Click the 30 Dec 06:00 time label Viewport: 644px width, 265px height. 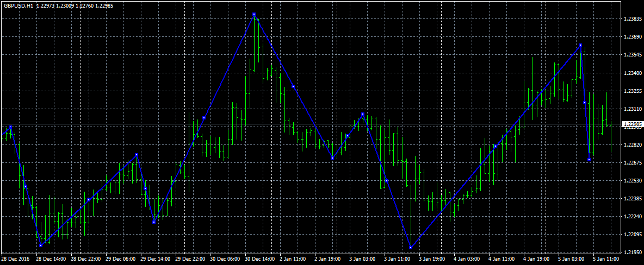point(225,259)
